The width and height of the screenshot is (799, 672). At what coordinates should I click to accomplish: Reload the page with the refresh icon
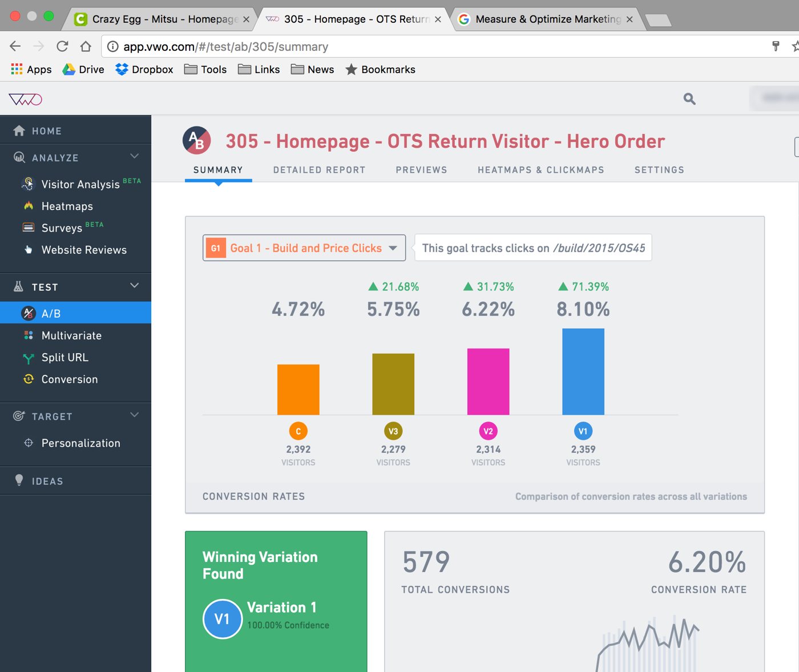tap(62, 46)
